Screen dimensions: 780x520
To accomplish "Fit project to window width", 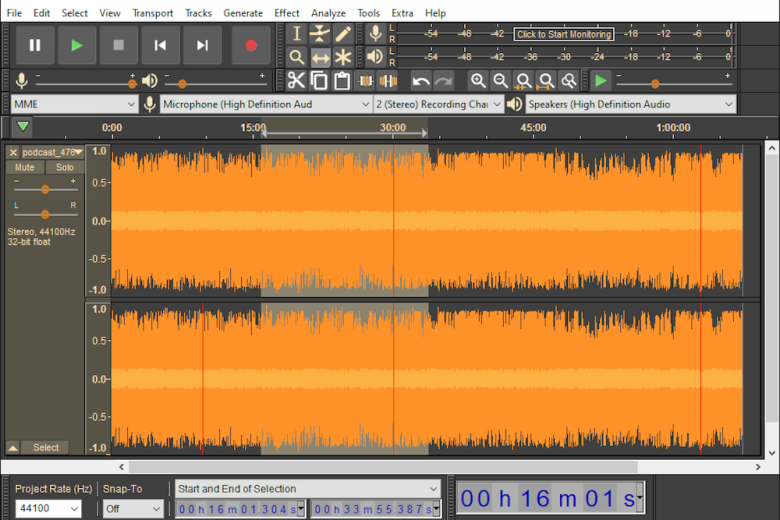I will coord(546,81).
